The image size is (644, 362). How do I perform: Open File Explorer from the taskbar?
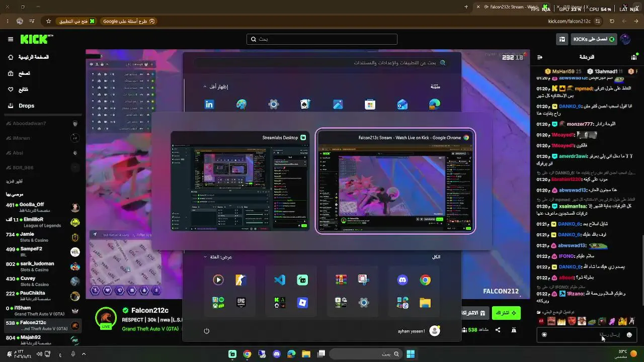(306, 354)
